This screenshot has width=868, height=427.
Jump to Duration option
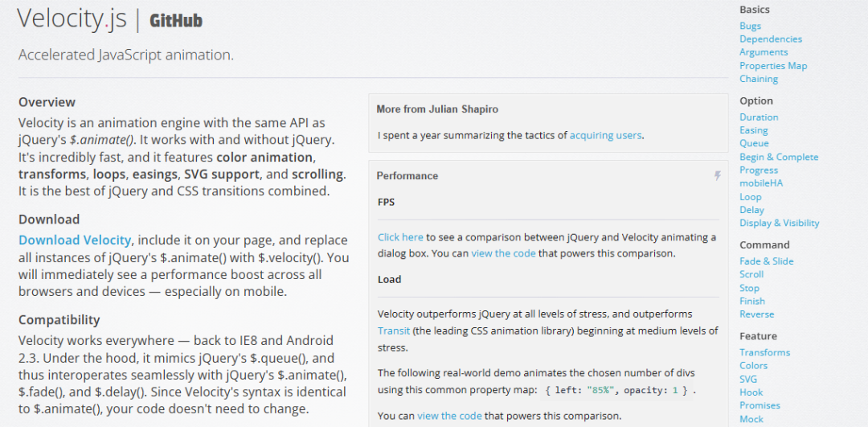(759, 117)
